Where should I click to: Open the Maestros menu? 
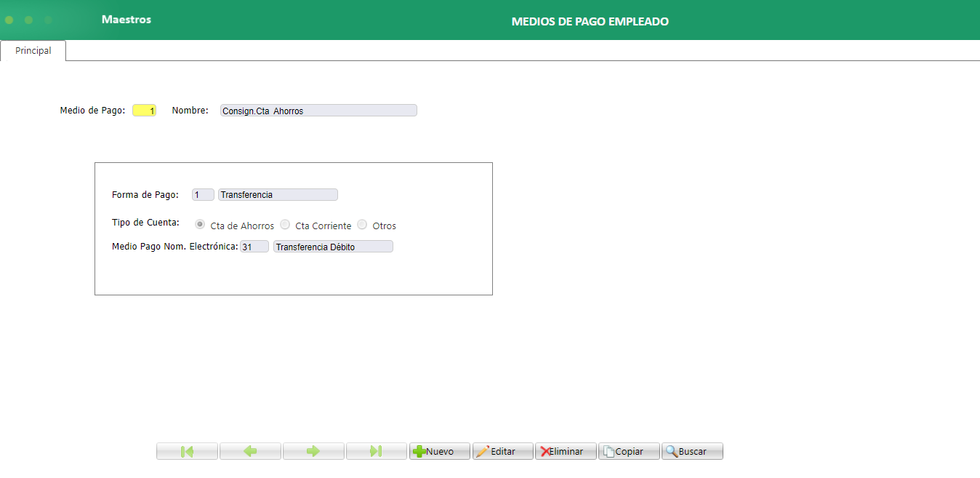[126, 20]
